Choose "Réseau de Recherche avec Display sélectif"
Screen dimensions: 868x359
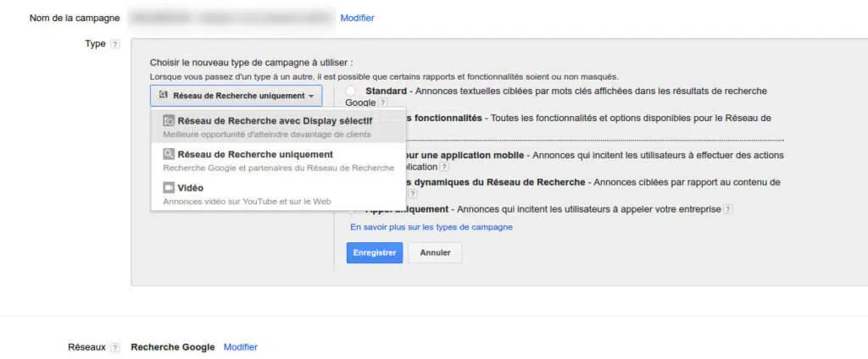(275, 121)
